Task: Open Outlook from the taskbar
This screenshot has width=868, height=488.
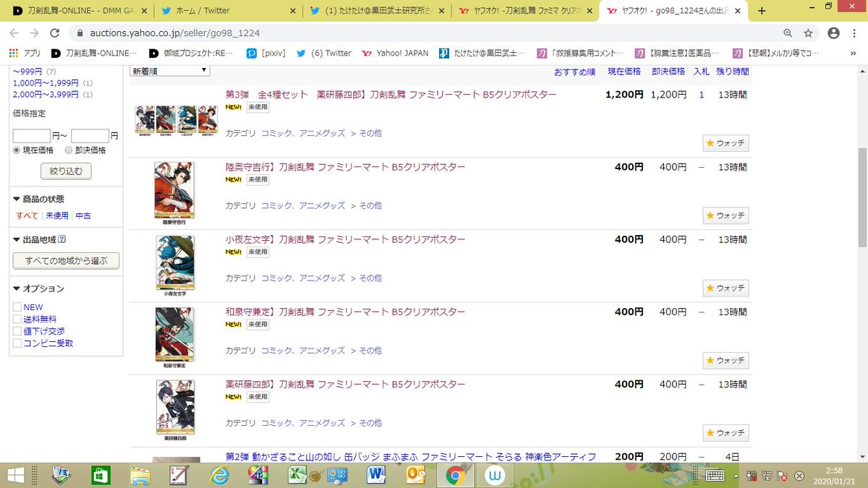Action: coord(415,475)
